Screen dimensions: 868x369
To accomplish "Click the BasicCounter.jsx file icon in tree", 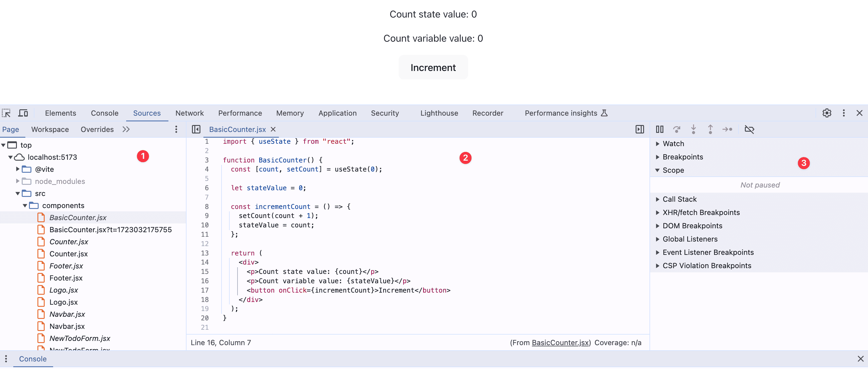I will (x=41, y=218).
